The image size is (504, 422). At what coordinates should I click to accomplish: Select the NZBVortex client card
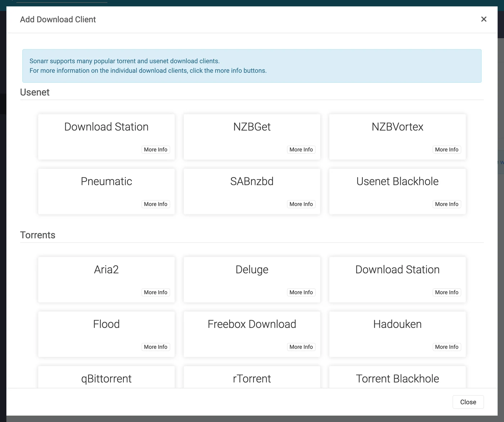(397, 137)
